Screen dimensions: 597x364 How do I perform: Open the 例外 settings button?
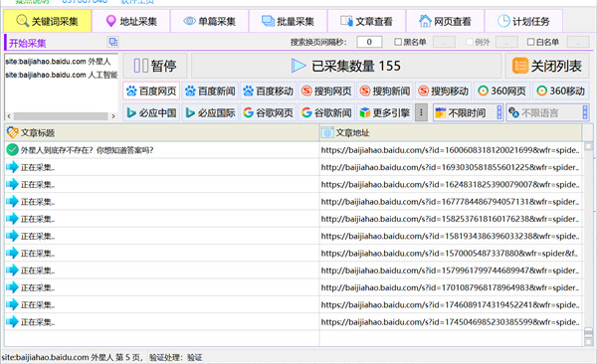coord(506,42)
